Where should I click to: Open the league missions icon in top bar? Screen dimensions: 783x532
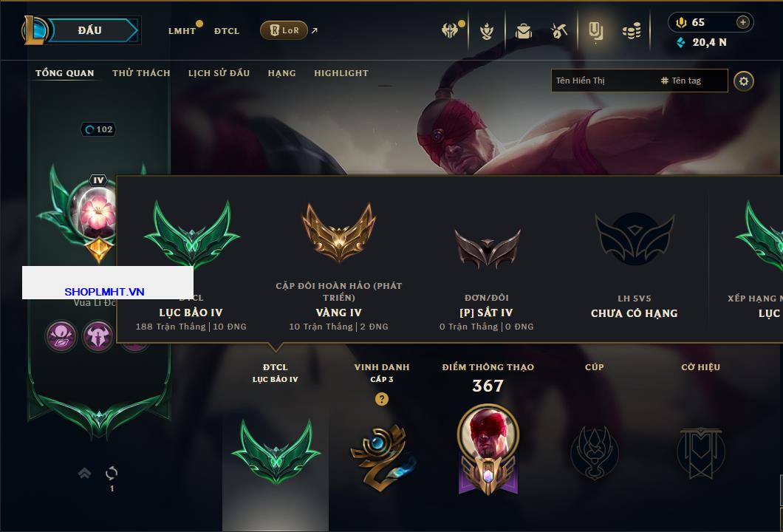tap(486, 32)
